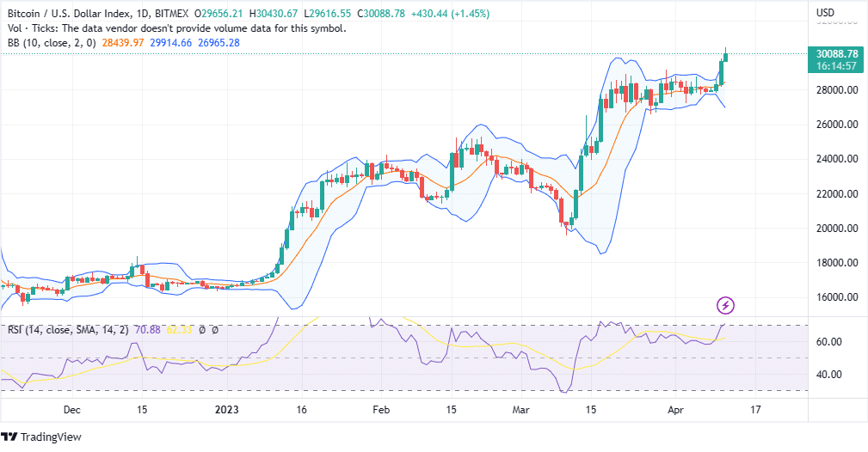Click the RSI (14, close, SMA, 14, 2) label
The height and width of the screenshot is (452, 868).
[x=68, y=330]
